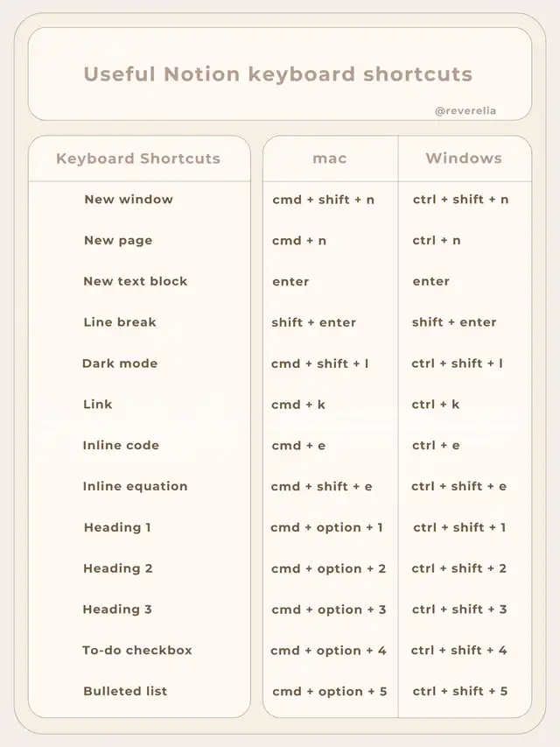
Task: Click the @reverelia handle
Action: pyautogui.click(x=465, y=111)
